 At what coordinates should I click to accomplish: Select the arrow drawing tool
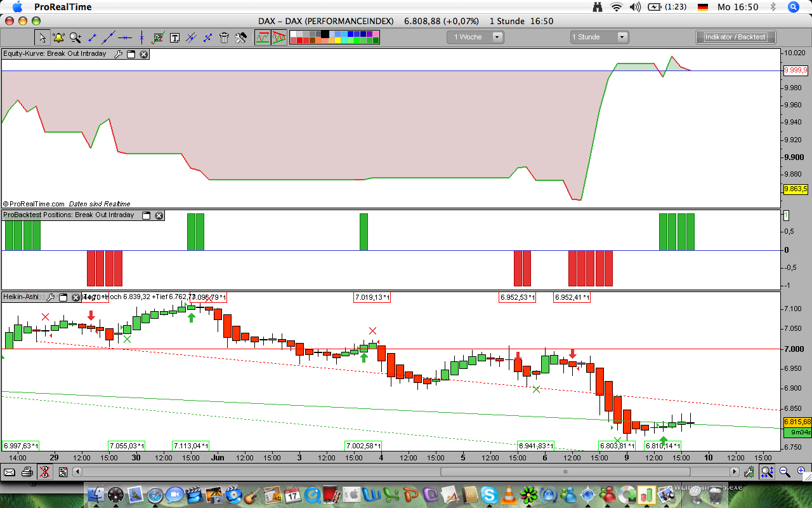(207, 37)
